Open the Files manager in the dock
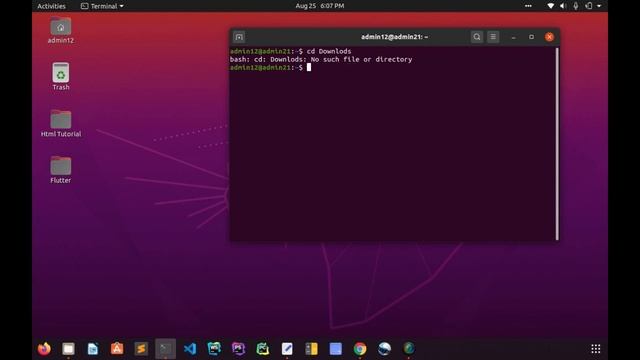 click(x=68, y=349)
